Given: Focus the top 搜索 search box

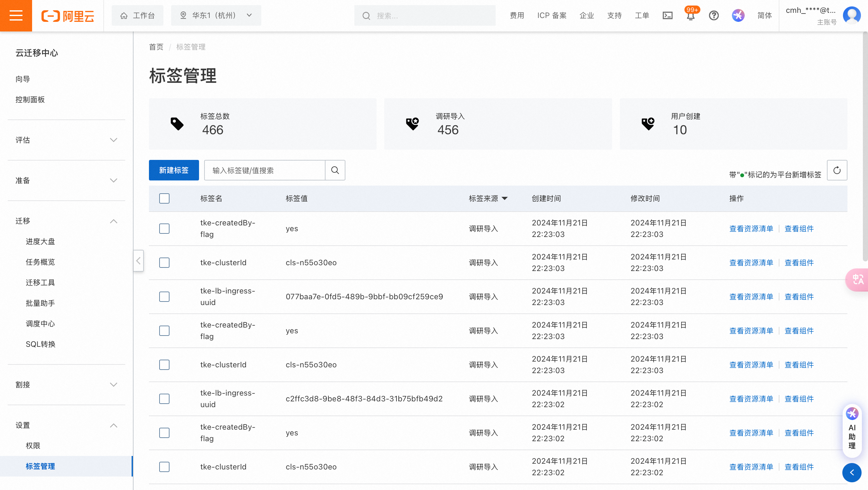Looking at the screenshot, I should [425, 15].
